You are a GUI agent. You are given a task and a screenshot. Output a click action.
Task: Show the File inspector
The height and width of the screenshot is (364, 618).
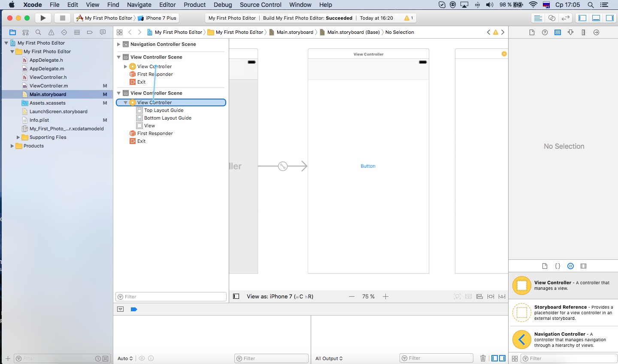point(532,32)
